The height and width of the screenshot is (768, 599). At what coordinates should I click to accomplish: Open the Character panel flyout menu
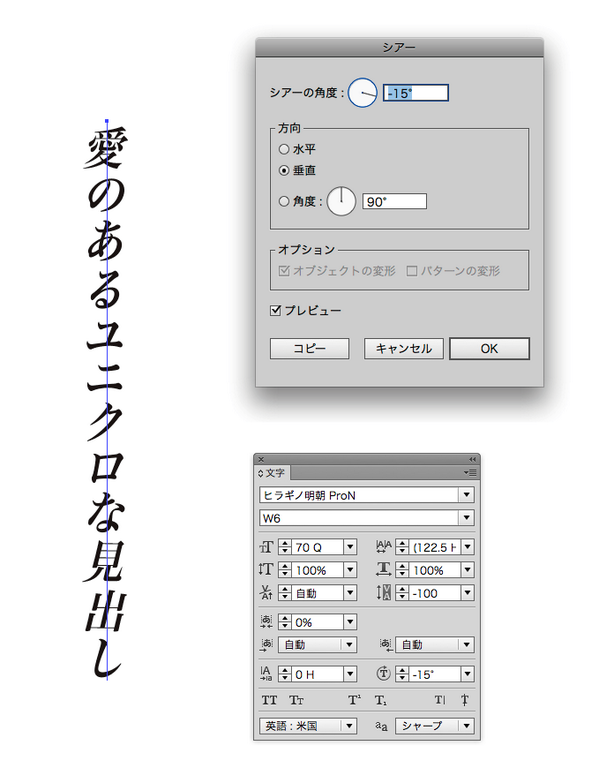pyautogui.click(x=470, y=473)
